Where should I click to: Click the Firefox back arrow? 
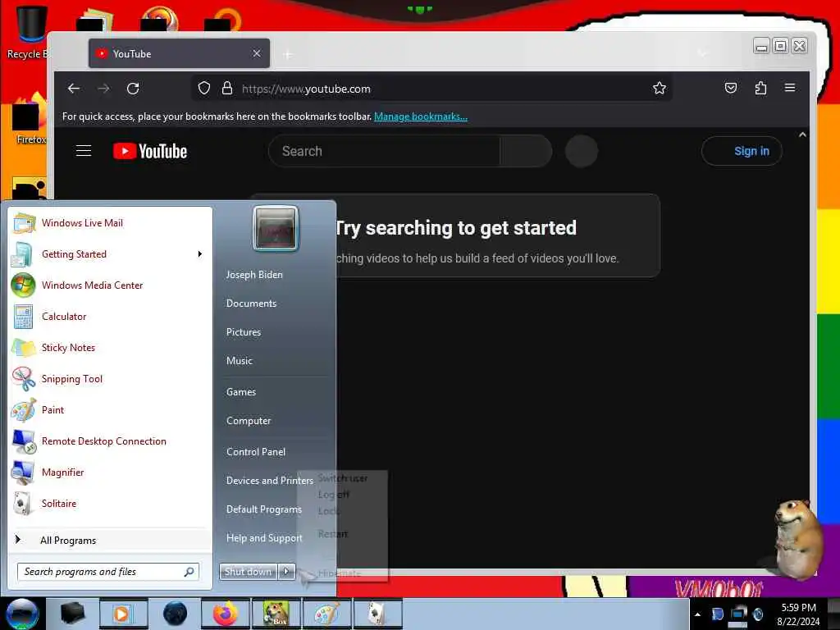(x=74, y=89)
